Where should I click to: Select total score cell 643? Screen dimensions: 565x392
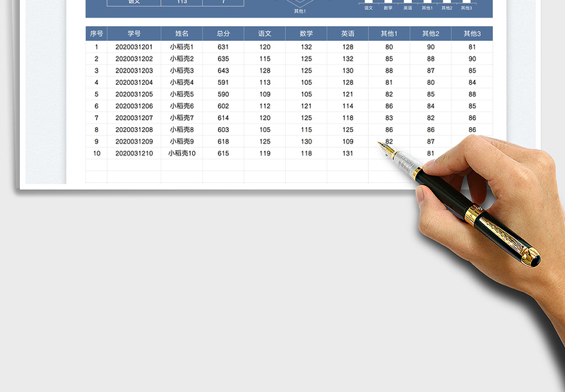[223, 71]
